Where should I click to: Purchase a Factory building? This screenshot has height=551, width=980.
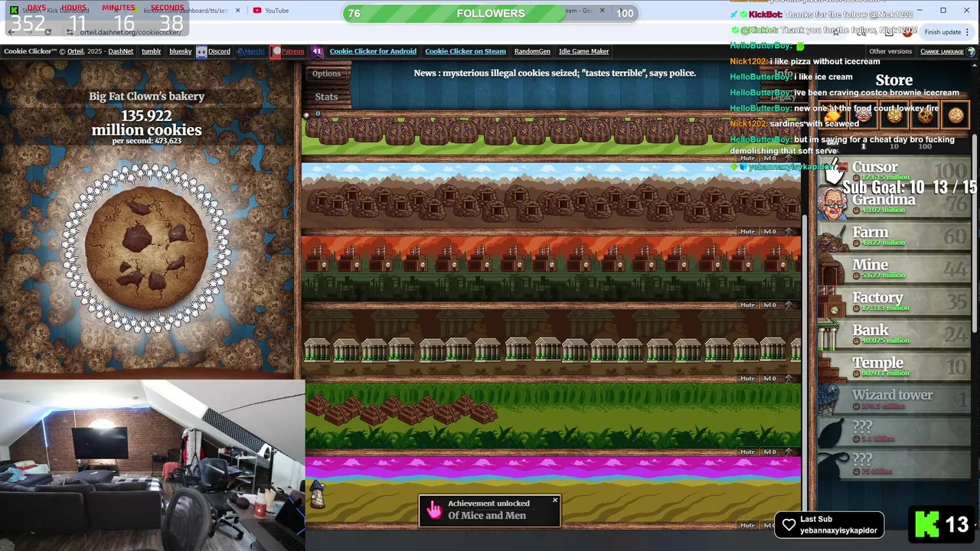(894, 302)
